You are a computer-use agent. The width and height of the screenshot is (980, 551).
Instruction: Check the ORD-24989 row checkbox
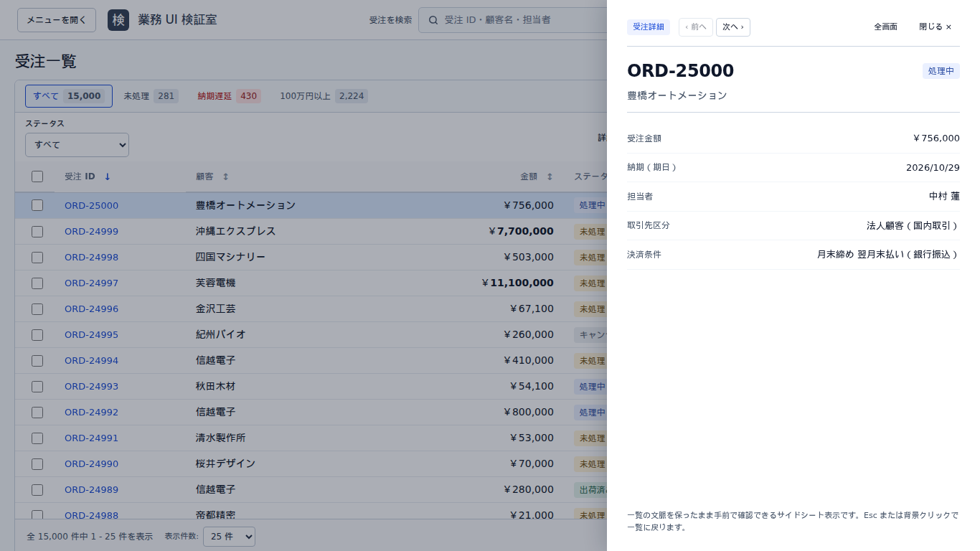(x=37, y=489)
